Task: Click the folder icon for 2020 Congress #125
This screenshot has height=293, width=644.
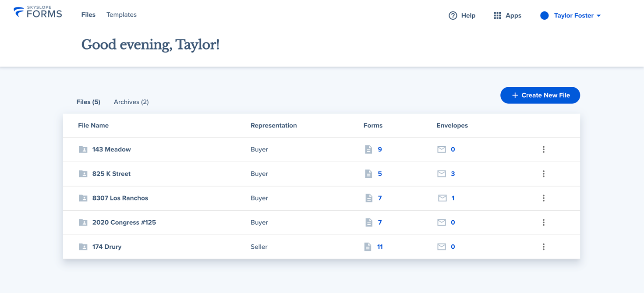Action: pos(83,222)
